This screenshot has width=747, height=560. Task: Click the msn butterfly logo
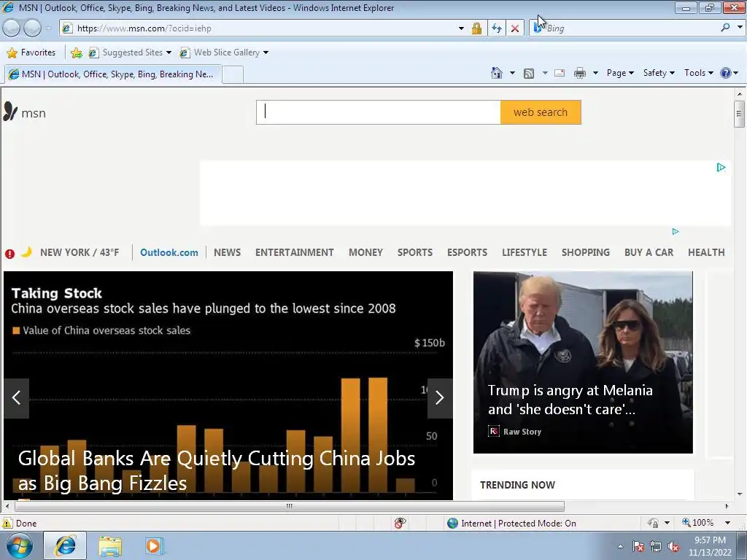[x=24, y=112]
